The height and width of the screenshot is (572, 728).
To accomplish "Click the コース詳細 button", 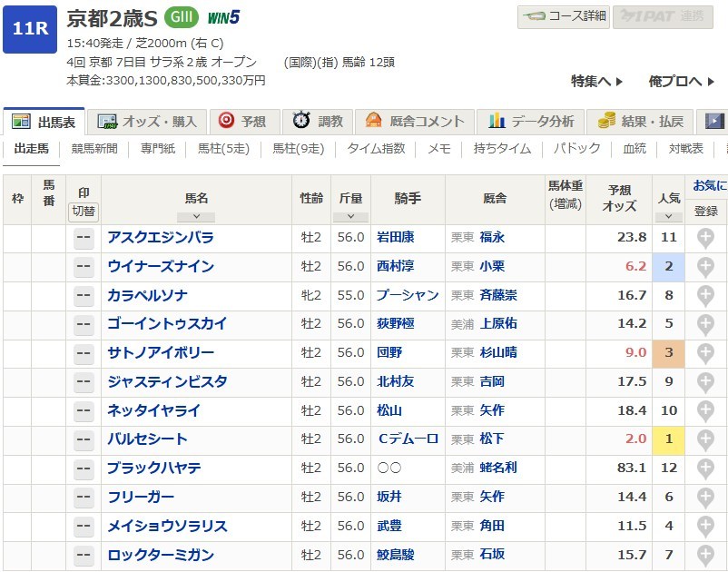I will pyautogui.click(x=564, y=15).
